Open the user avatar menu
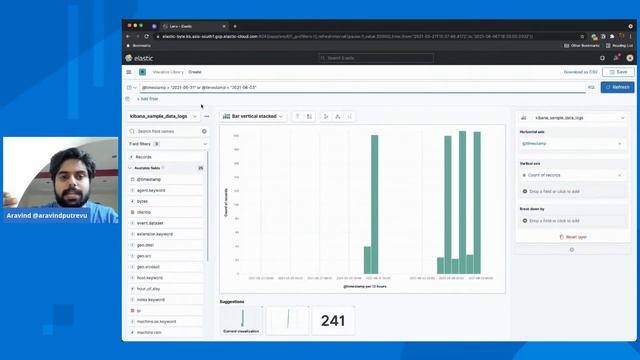Image resolution: width=640 pixels, height=360 pixels. pos(630,58)
